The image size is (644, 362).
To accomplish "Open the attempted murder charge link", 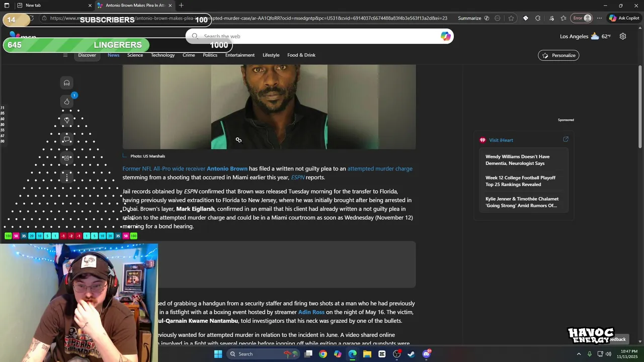I will tap(380, 169).
